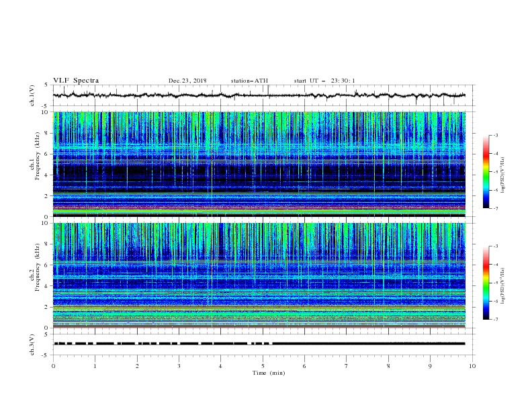Click the "start UT = 23:30:1" header text

click(324, 81)
